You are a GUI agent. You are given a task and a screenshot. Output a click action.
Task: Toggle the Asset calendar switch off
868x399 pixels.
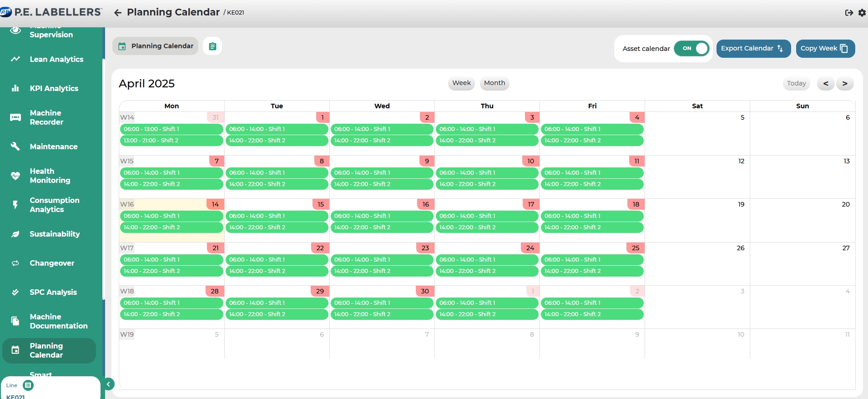(x=691, y=48)
